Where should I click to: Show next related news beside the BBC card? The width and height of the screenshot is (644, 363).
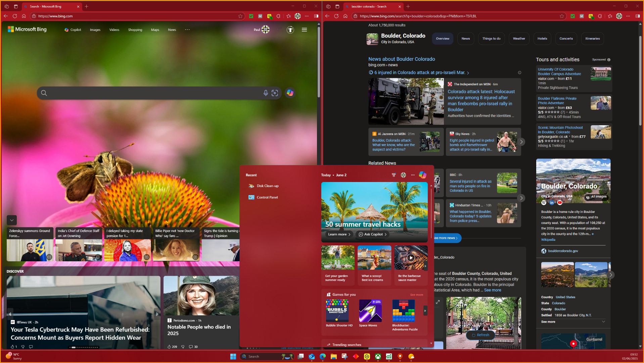[x=521, y=198]
